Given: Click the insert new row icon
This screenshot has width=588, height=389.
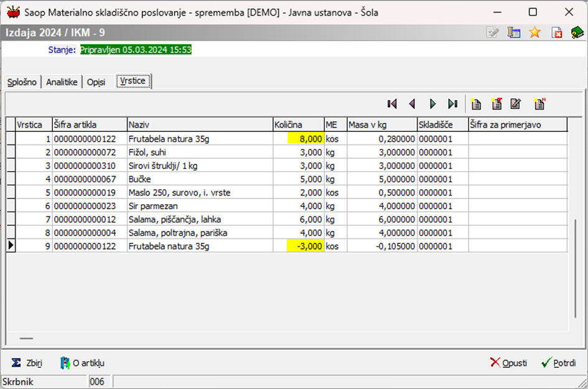Looking at the screenshot, I should click(x=476, y=104).
